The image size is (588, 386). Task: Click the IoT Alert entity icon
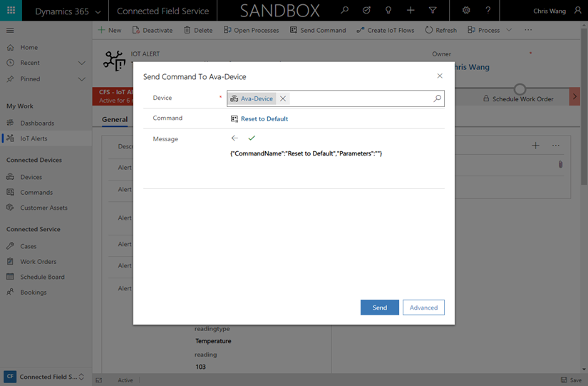pos(114,61)
